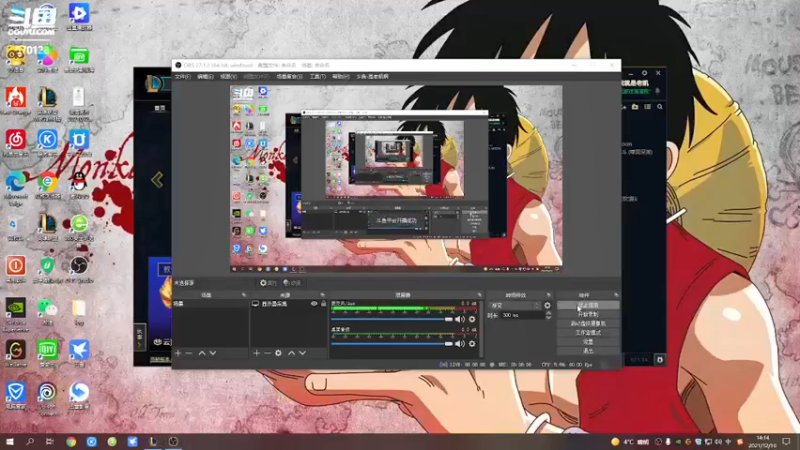The image size is (800, 450).
Task: Select the display capture source row
Action: (x=289, y=304)
